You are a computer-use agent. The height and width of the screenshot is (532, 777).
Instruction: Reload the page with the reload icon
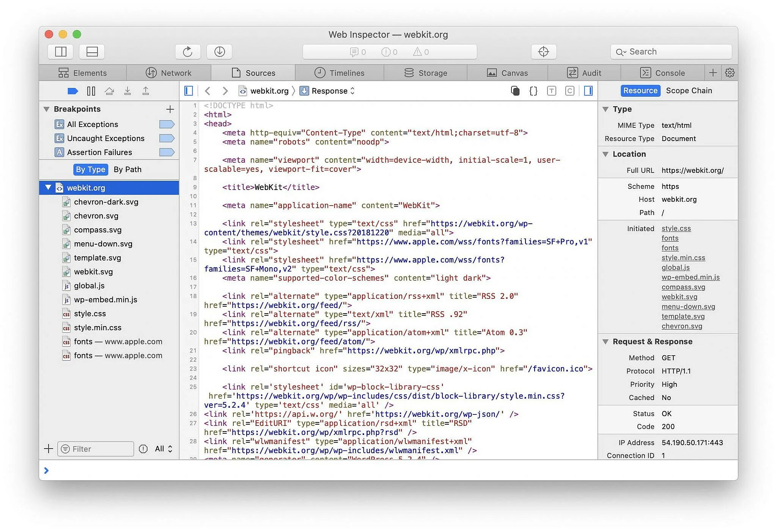tap(188, 52)
